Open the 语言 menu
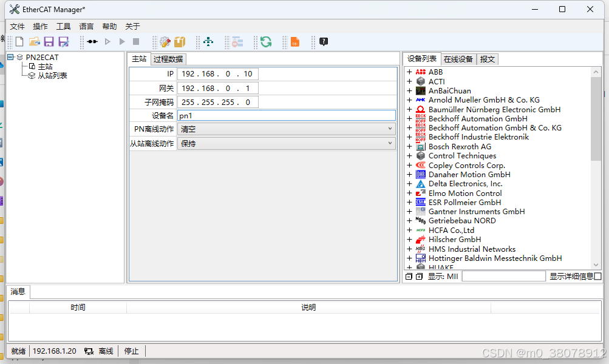The image size is (609, 364). [86, 26]
